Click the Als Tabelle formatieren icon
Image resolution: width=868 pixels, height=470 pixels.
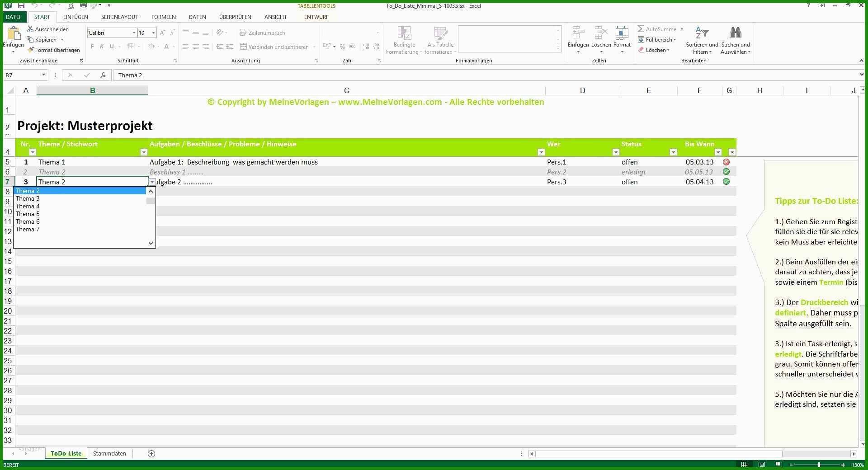(440, 41)
